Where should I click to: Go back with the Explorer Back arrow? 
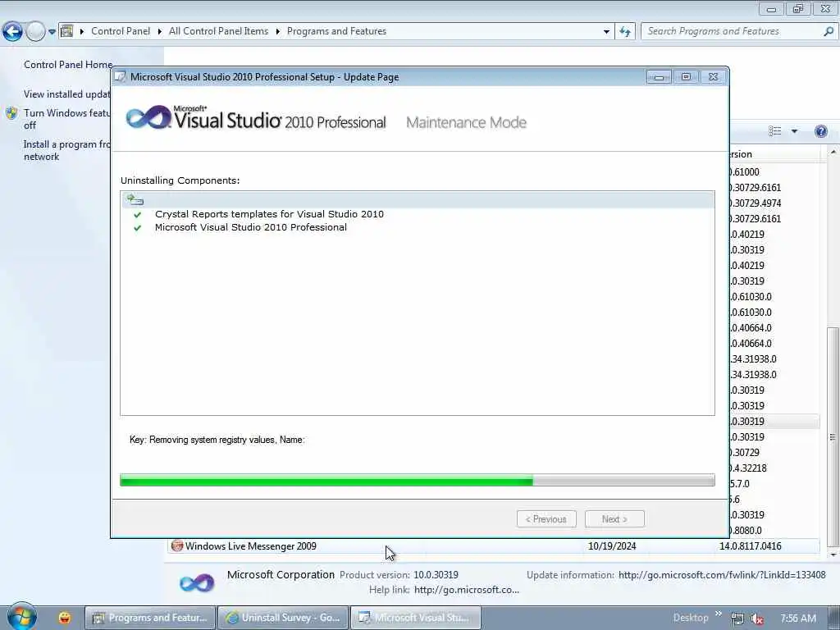pos(12,32)
